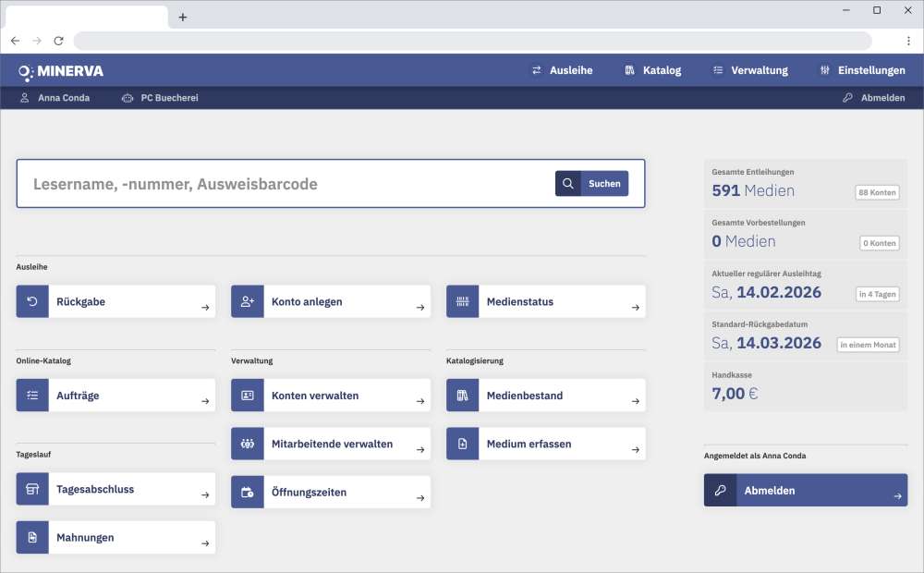This screenshot has height=573, width=924.
Task: Click the Mahnungen document icon
Action: point(32,538)
